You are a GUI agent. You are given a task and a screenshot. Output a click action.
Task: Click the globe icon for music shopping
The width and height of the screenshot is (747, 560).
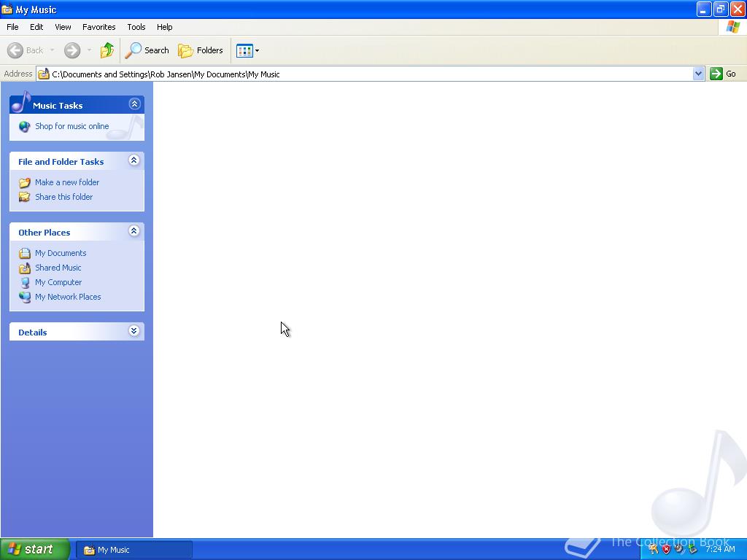pyautogui.click(x=24, y=126)
